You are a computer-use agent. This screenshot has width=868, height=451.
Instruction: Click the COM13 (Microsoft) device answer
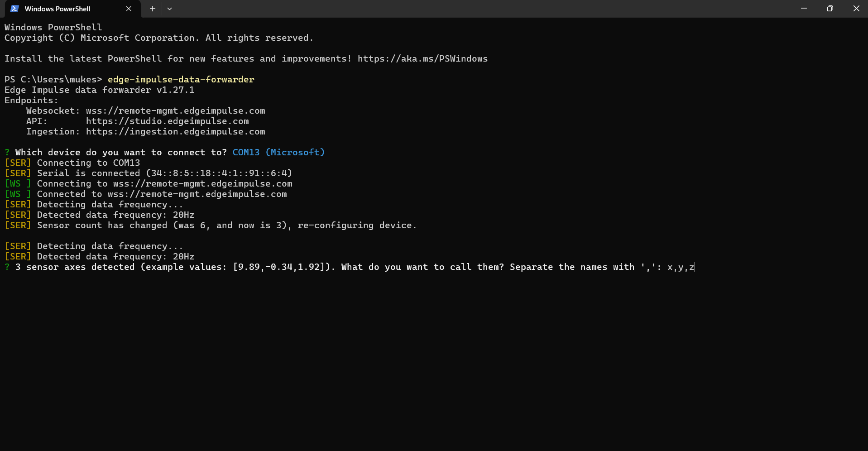(278, 153)
